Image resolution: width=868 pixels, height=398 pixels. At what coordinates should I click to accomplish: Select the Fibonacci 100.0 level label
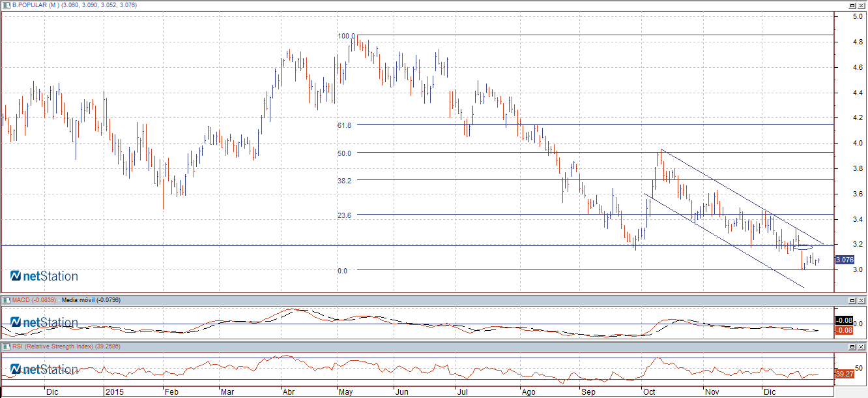click(346, 37)
